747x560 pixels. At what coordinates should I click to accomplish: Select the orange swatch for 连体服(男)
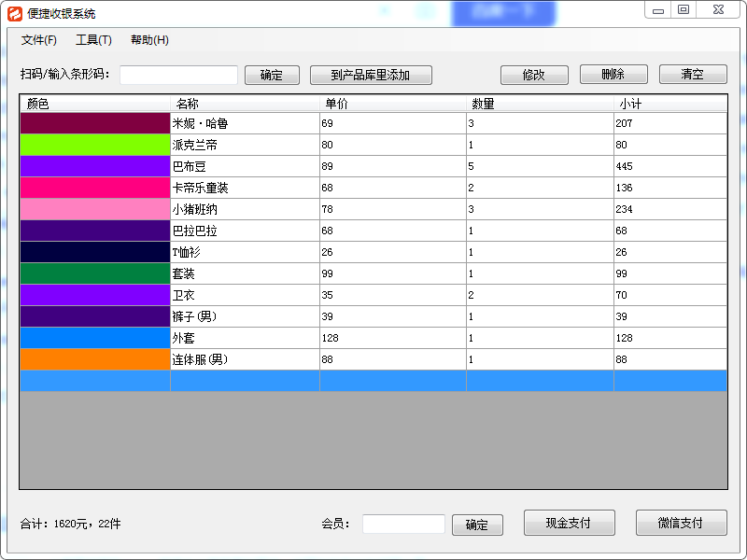[94, 359]
